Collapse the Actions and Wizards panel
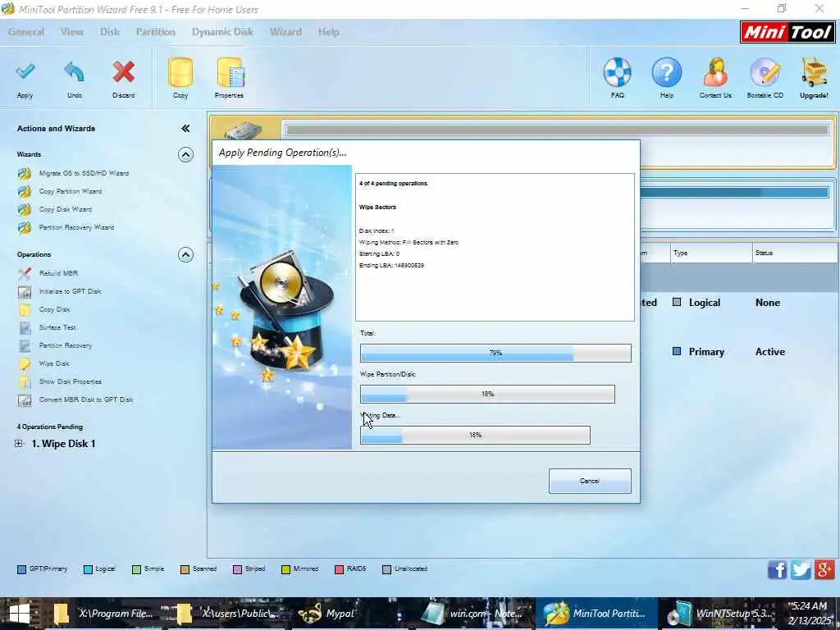The width and height of the screenshot is (840, 630). [185, 129]
